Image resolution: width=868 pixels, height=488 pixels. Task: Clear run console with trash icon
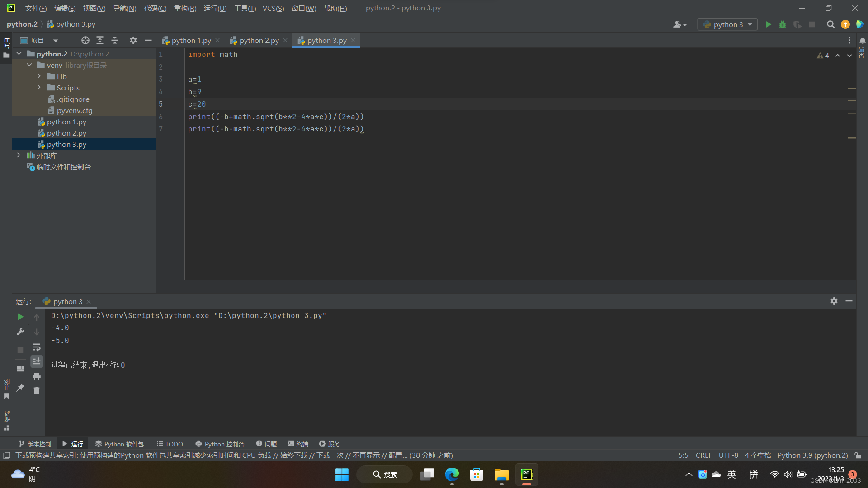pos(37,391)
